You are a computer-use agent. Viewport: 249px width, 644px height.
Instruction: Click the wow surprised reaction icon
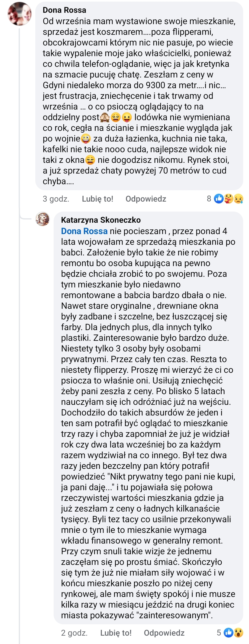pyautogui.click(x=238, y=632)
